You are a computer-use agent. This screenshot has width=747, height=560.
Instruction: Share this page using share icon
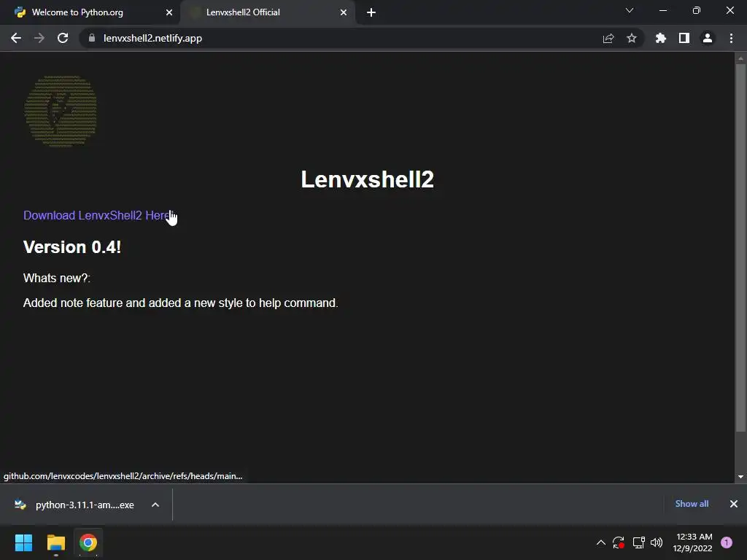[608, 38]
